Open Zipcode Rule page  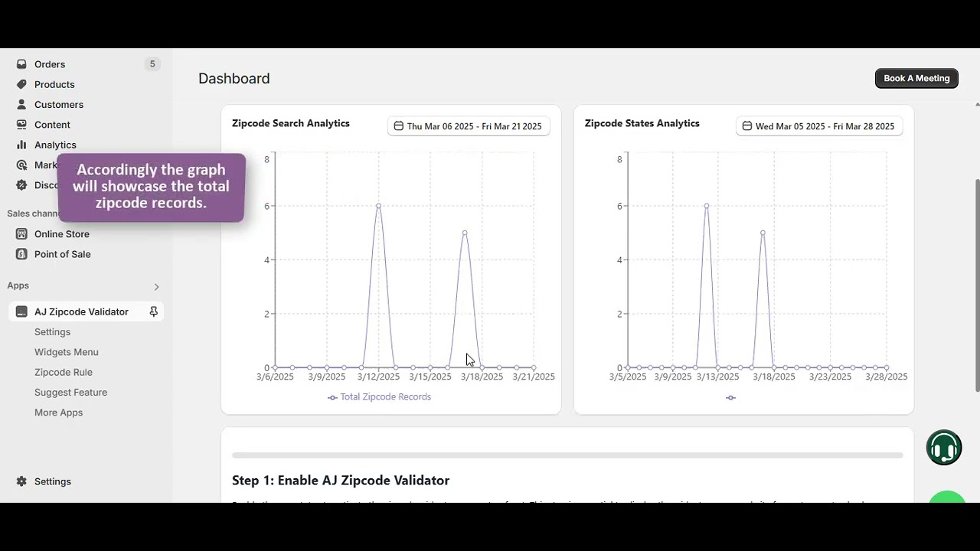pyautogui.click(x=64, y=372)
